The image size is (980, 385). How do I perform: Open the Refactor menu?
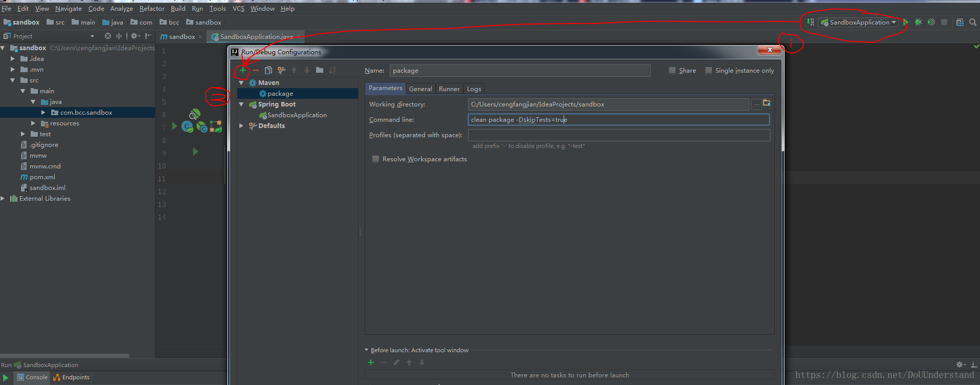pos(152,8)
